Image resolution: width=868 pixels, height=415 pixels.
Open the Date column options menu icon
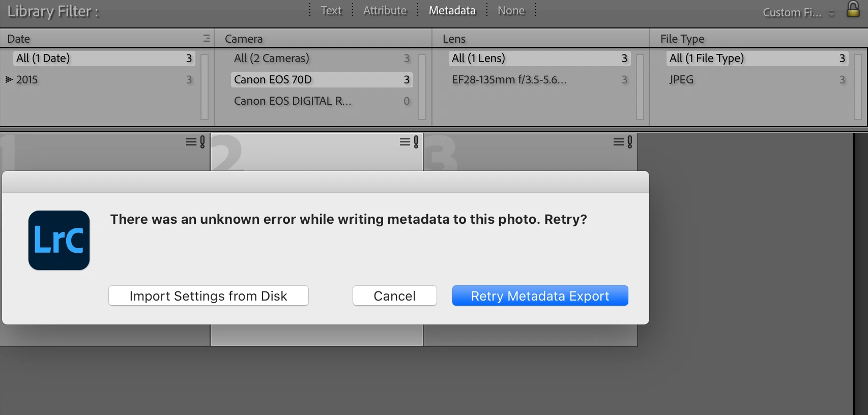(x=207, y=38)
